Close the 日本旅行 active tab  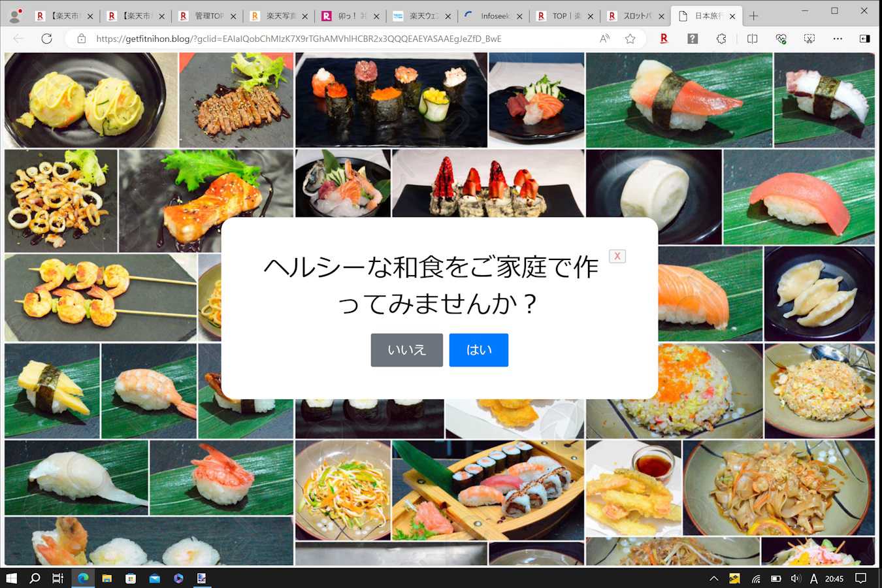pos(732,16)
